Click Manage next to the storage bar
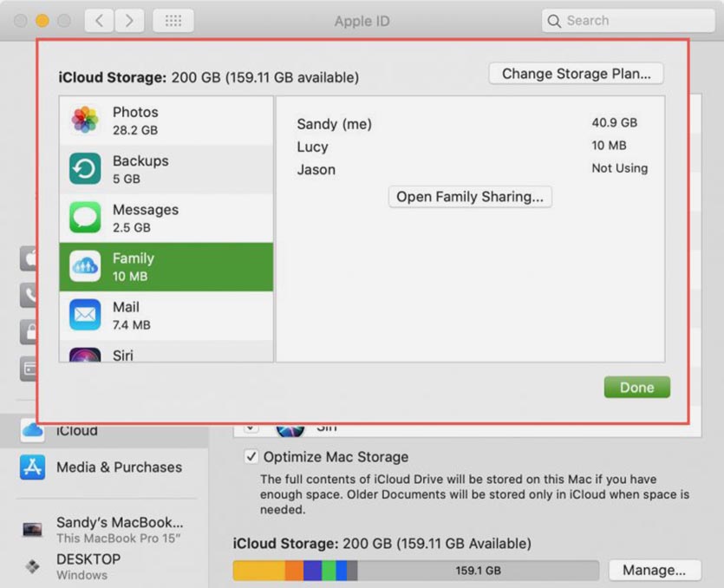Screen dimensions: 724x588 coord(655,570)
